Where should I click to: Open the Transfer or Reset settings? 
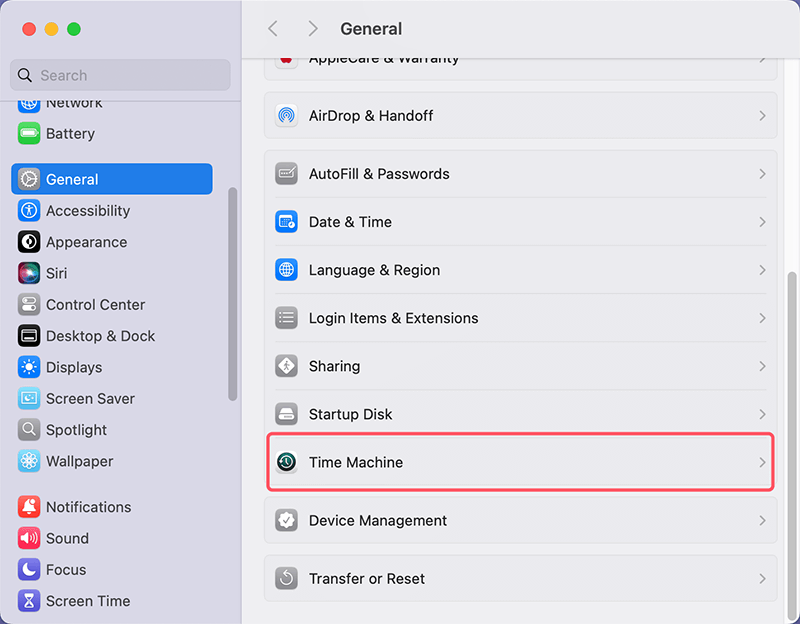coord(520,578)
